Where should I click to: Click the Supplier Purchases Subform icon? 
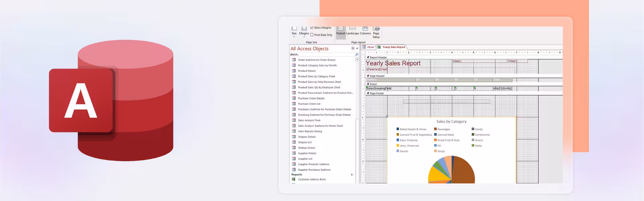294,170
